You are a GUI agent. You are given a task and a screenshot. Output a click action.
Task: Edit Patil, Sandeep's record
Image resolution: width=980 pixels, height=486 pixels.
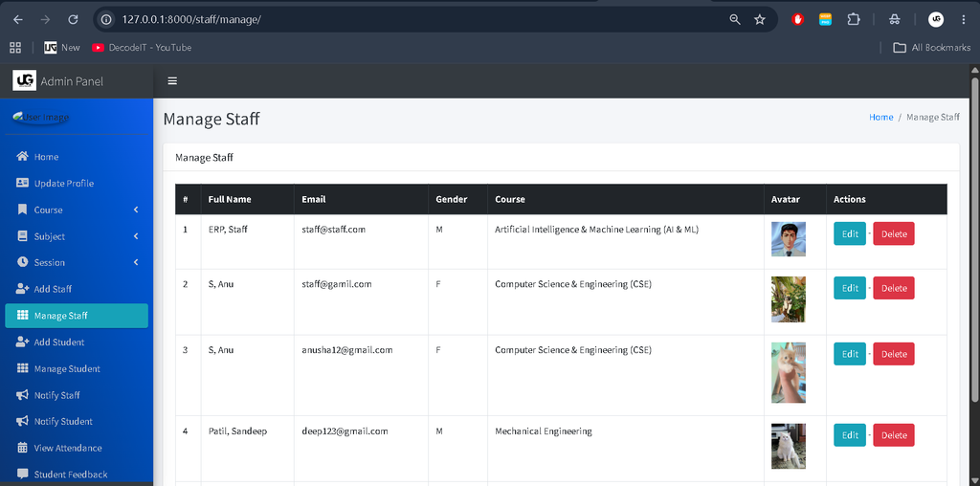tap(850, 434)
